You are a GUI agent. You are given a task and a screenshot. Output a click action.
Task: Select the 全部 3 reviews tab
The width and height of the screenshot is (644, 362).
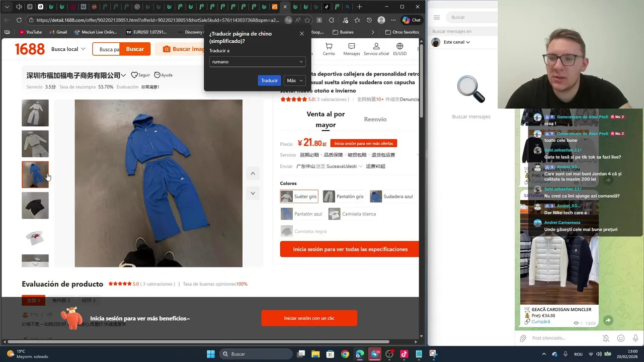pos(33,300)
